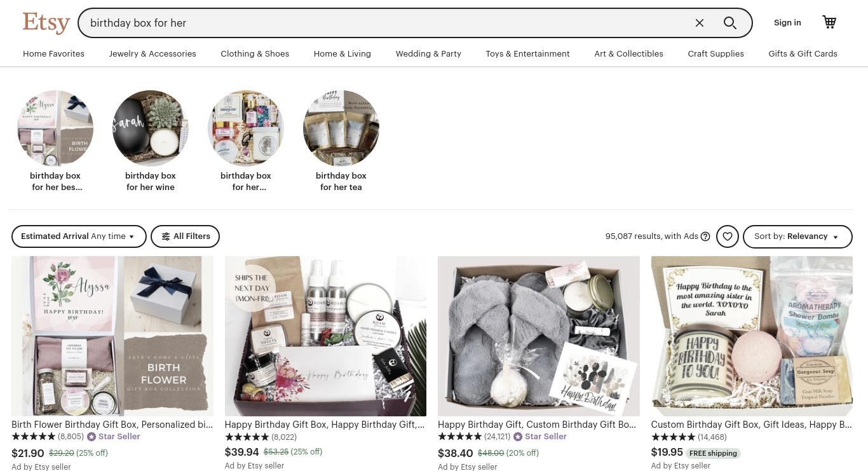
Task: Open the gray slippers gift box product image
Action: coord(539,336)
